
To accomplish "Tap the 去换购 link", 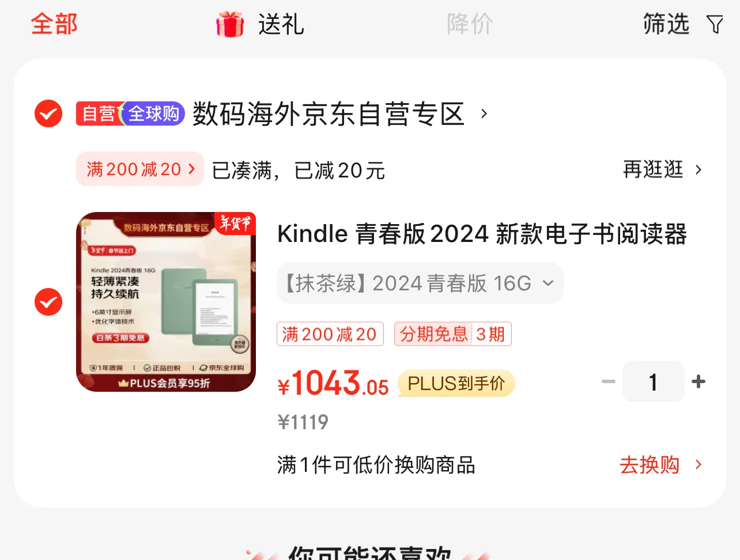I will tap(661, 465).
